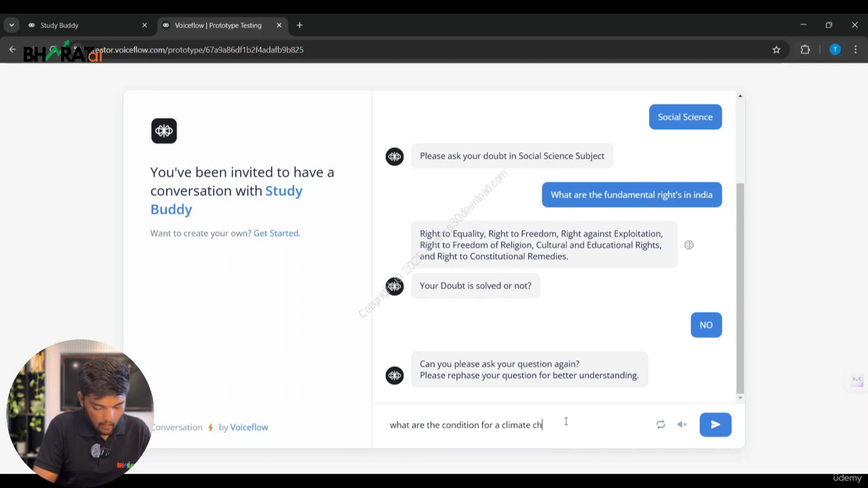The width and height of the screenshot is (868, 488).
Task: Open the tab search dropdown
Action: (12, 25)
